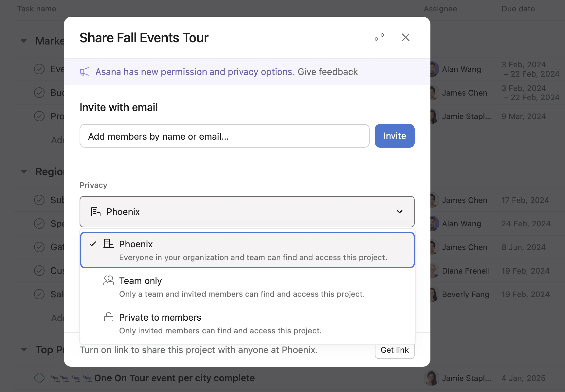Open the Give feedback link
Image resolution: width=565 pixels, height=392 pixels.
point(328,72)
